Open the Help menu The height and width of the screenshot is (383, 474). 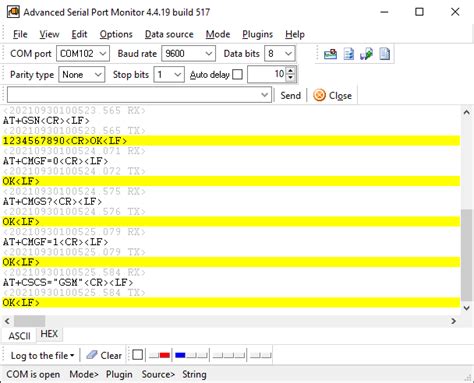[x=295, y=34]
